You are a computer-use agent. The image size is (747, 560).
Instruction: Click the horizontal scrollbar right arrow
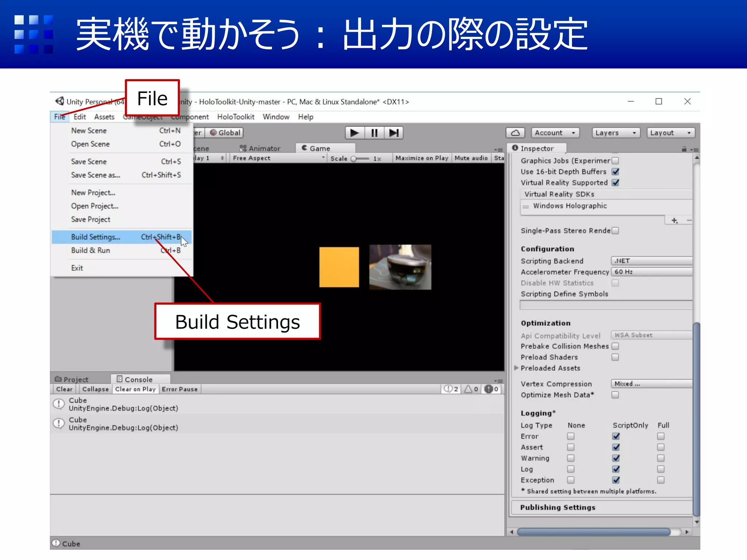(687, 532)
